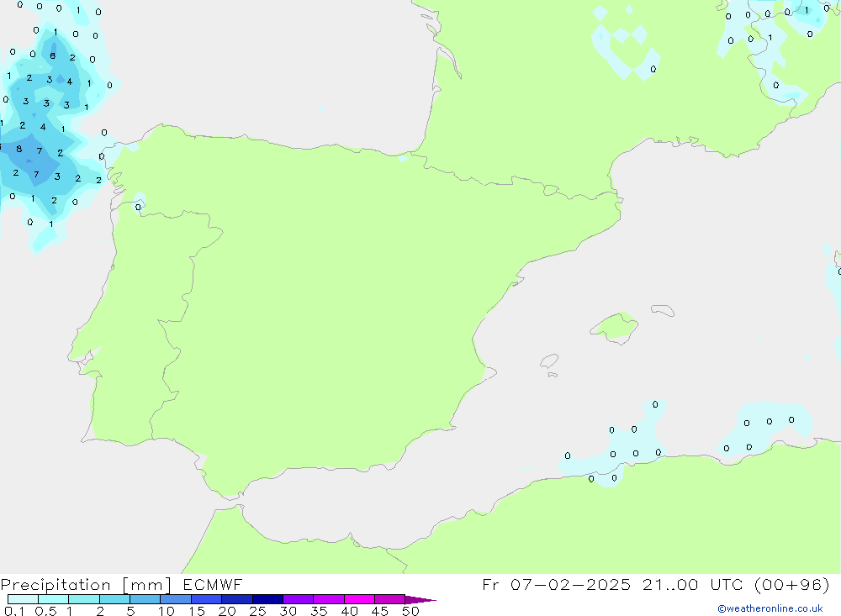Click the Ibiza island outline
841x616 pixels.
click(x=549, y=361)
